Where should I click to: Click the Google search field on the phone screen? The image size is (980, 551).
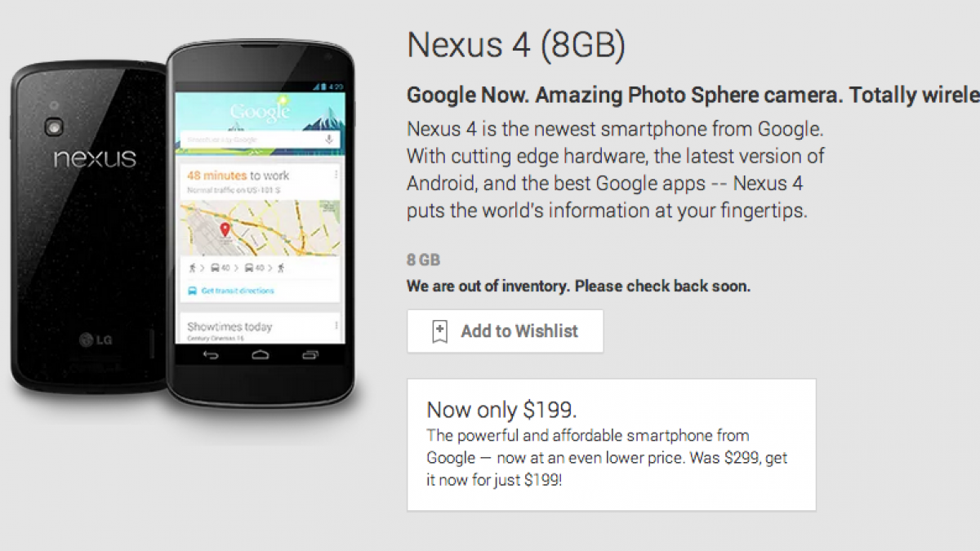(259, 140)
